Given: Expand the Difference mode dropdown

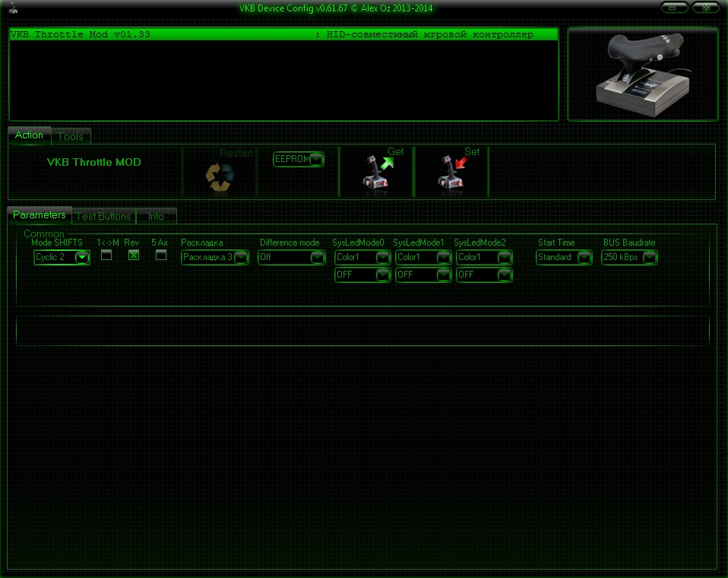Looking at the screenshot, I should (x=292, y=257).
